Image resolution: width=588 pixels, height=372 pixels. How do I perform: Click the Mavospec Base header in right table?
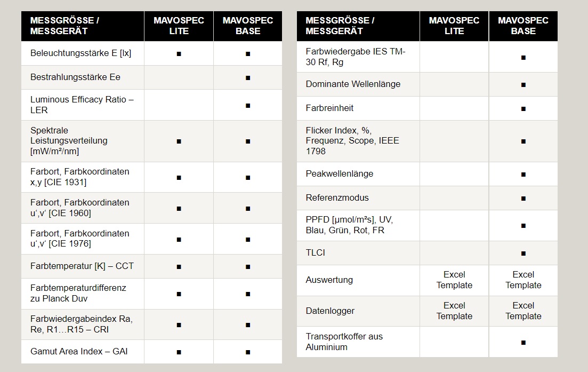(x=523, y=26)
